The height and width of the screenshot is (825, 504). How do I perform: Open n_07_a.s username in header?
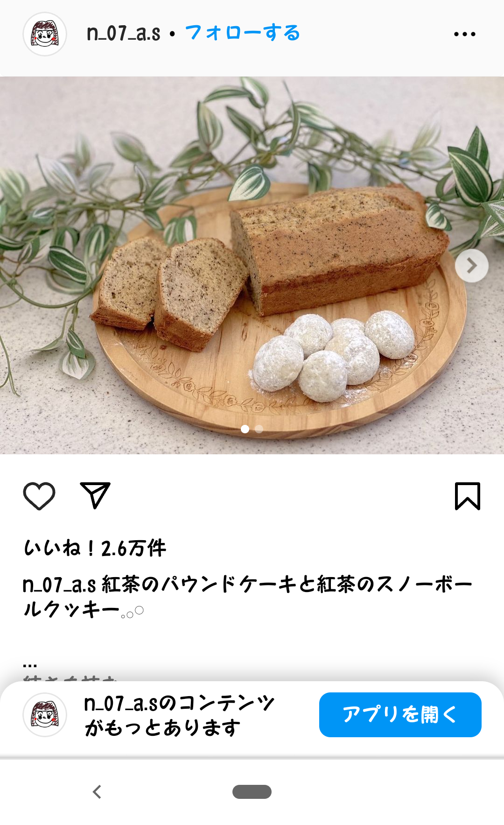tap(124, 33)
